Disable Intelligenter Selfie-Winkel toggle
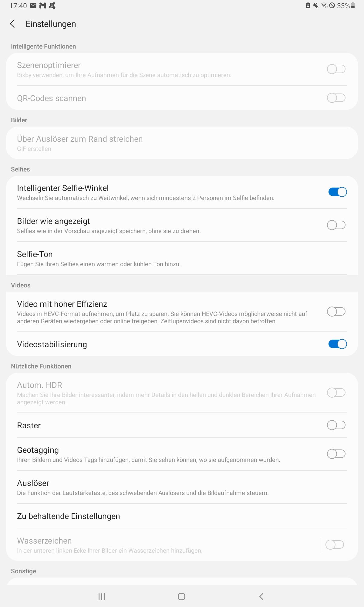 [337, 192]
